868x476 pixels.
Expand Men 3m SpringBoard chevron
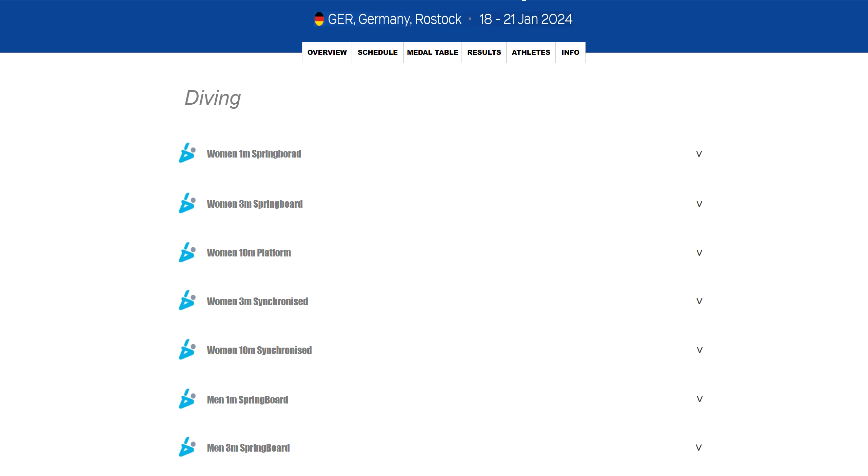coord(698,448)
